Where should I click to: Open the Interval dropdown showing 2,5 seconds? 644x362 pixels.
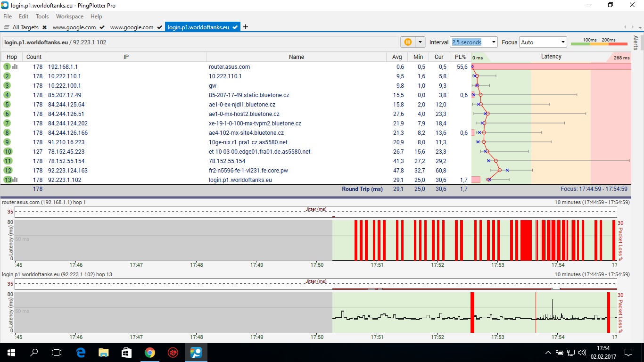coord(473,42)
